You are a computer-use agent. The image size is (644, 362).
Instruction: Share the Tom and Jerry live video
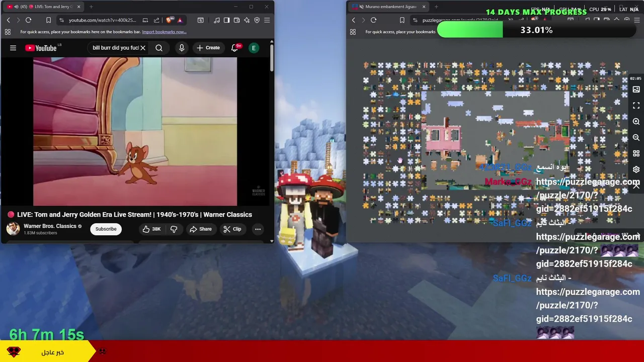200,229
